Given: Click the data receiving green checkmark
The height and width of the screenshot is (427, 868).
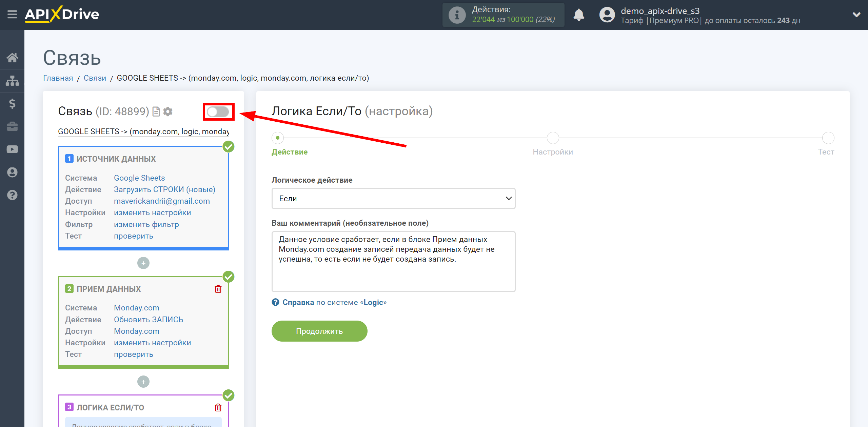Looking at the screenshot, I should (229, 277).
